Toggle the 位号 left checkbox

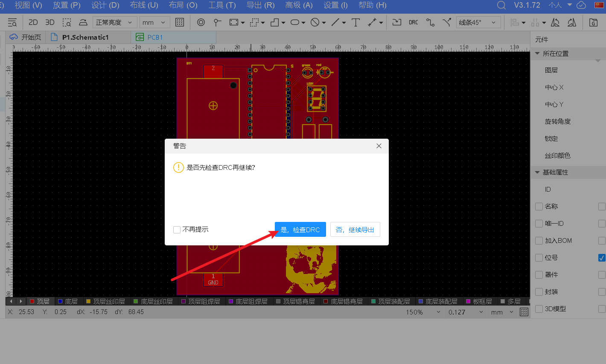tap(539, 258)
